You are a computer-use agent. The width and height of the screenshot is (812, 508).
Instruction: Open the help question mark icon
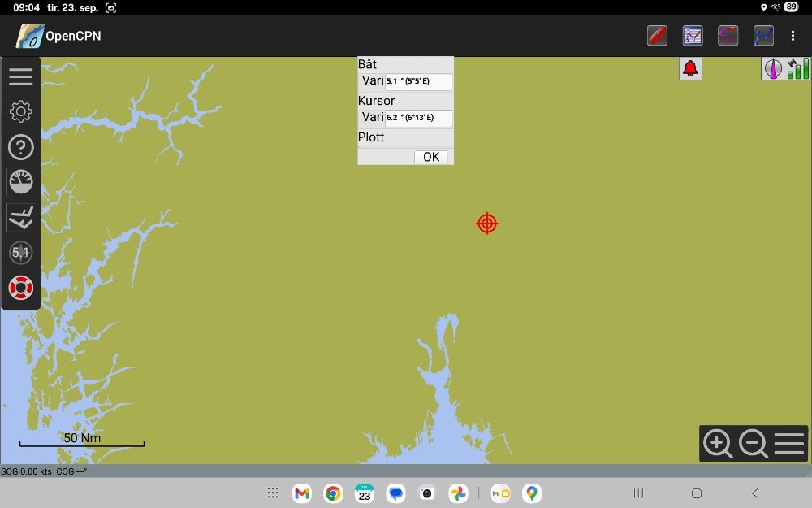point(20,147)
